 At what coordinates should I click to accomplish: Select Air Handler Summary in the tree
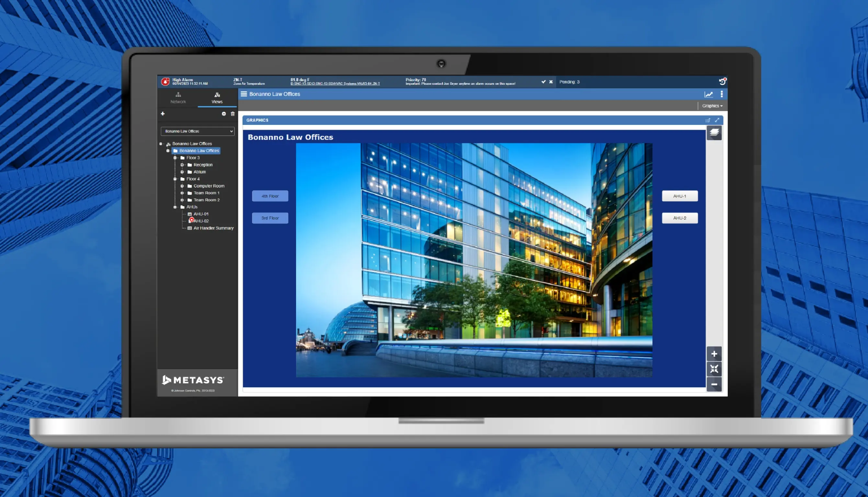[213, 228]
